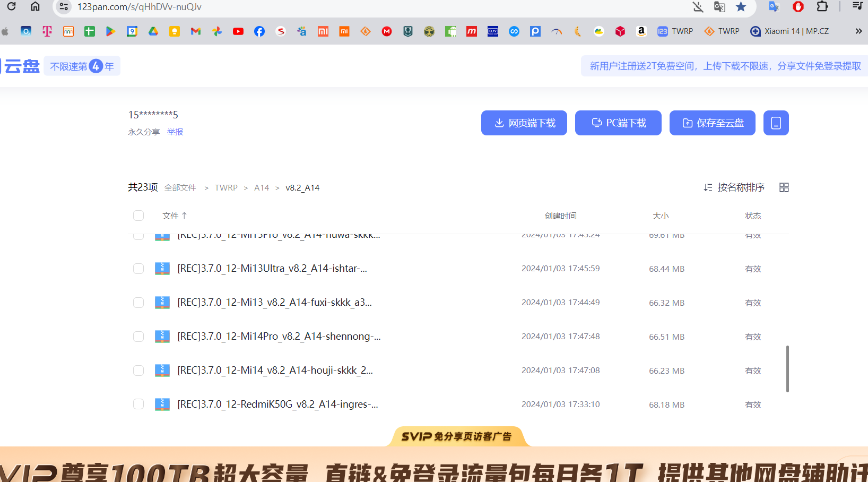Image resolution: width=868 pixels, height=482 pixels.
Task: Open the RedmiK50G ingres file
Action: pos(277,404)
